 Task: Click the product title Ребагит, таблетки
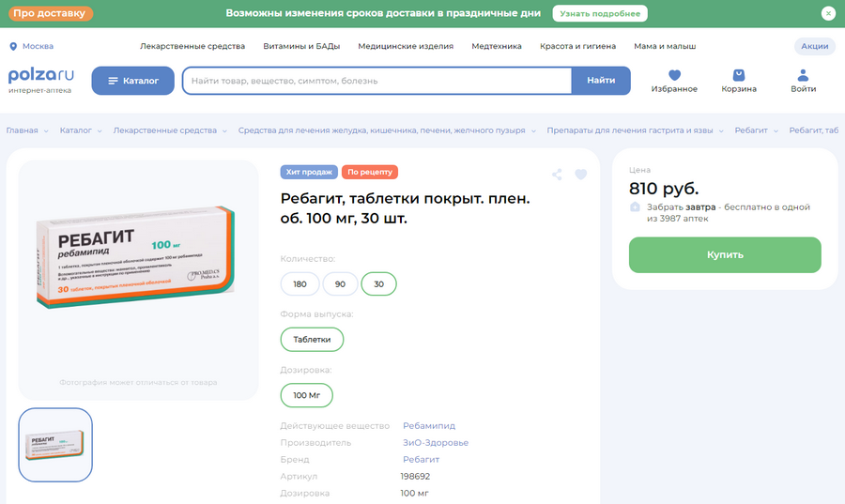click(406, 208)
